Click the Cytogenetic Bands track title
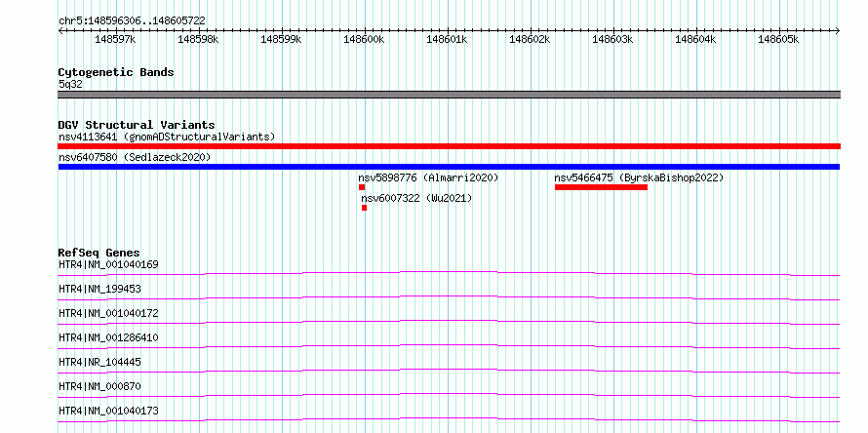Screen dimensions: 868x433 coord(116,72)
